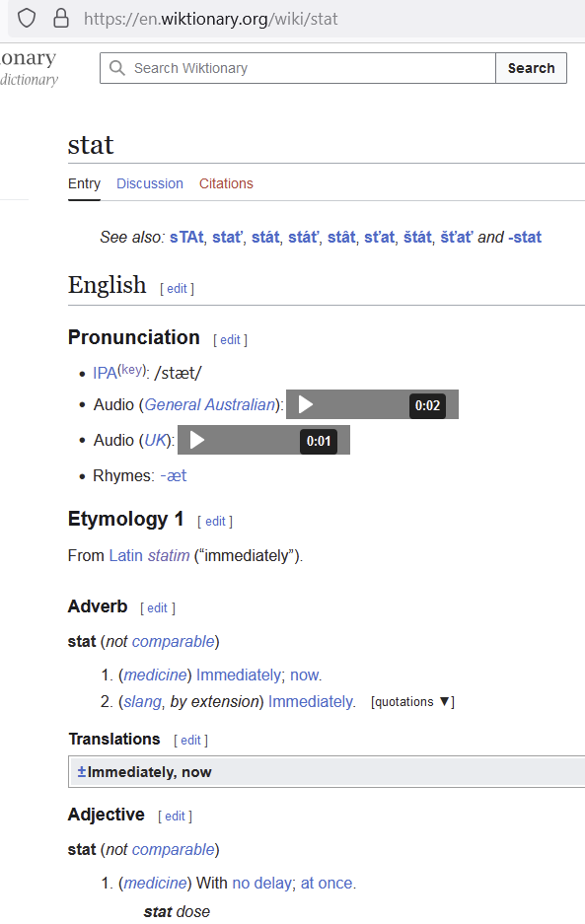Edit the Adjective section
This screenshot has width=585, height=924.
(x=176, y=817)
